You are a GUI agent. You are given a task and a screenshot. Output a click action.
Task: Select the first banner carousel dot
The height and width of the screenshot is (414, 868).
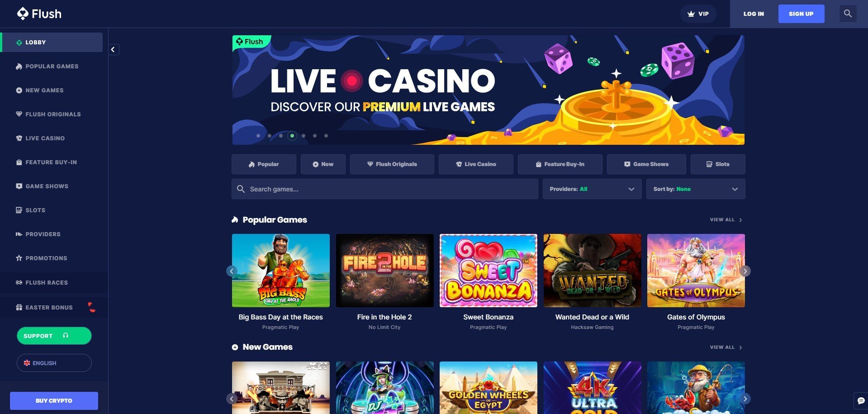click(258, 136)
